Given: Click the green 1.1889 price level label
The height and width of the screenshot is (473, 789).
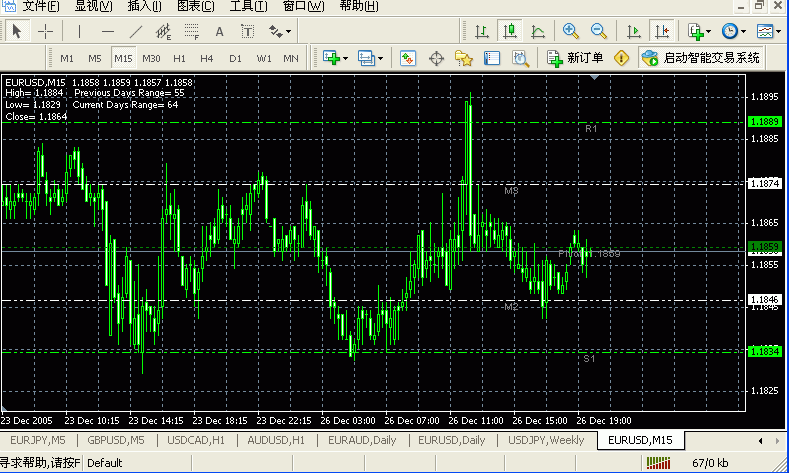Looking at the screenshot, I should (x=764, y=121).
